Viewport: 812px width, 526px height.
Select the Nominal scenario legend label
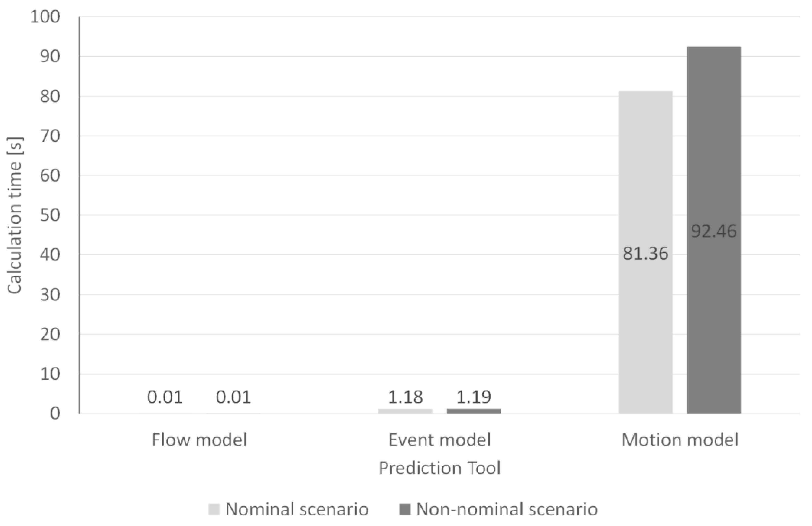[x=297, y=509]
